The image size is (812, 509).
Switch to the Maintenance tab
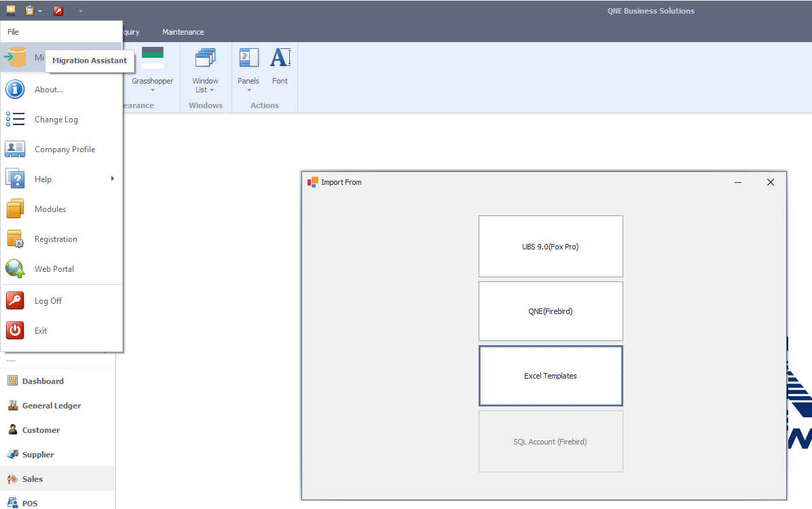tap(183, 32)
